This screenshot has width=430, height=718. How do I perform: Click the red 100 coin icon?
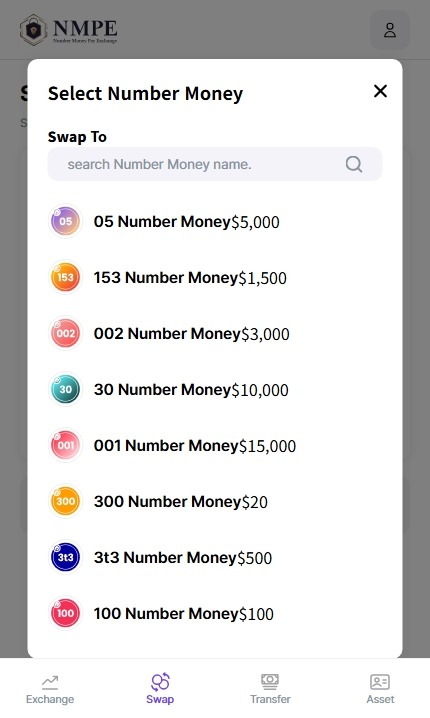tap(65, 613)
